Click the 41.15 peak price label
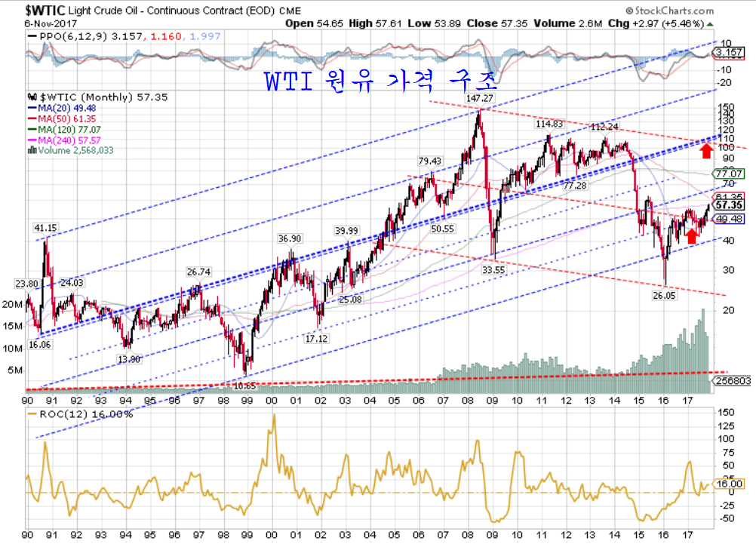This screenshot has height=550, width=756. point(45,227)
